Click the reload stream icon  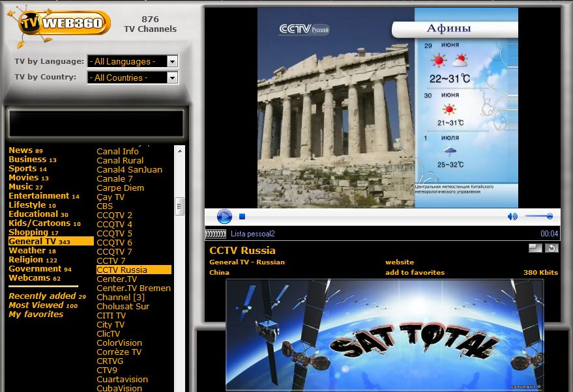pyautogui.click(x=551, y=248)
